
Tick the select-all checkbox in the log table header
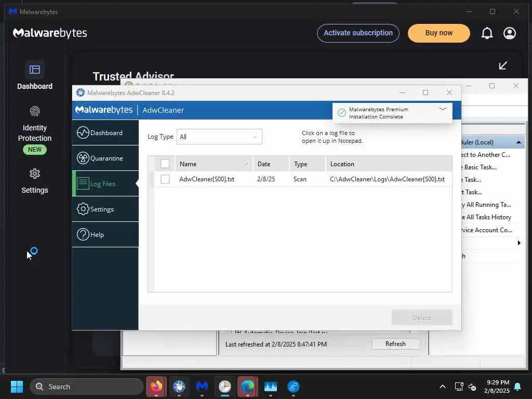(x=165, y=164)
